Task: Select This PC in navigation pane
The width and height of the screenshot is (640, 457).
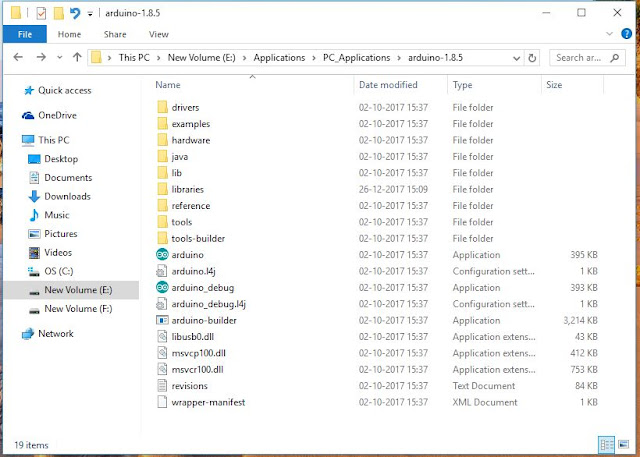Action: coord(54,140)
